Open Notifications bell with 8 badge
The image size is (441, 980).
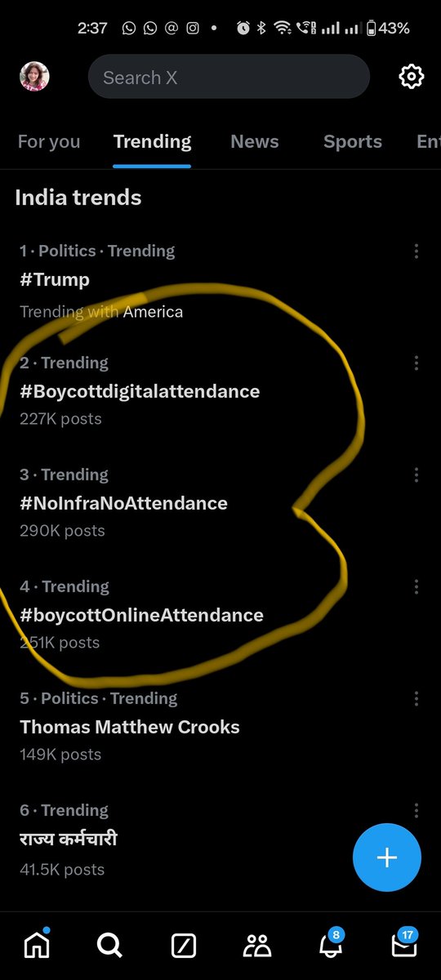tap(330, 943)
